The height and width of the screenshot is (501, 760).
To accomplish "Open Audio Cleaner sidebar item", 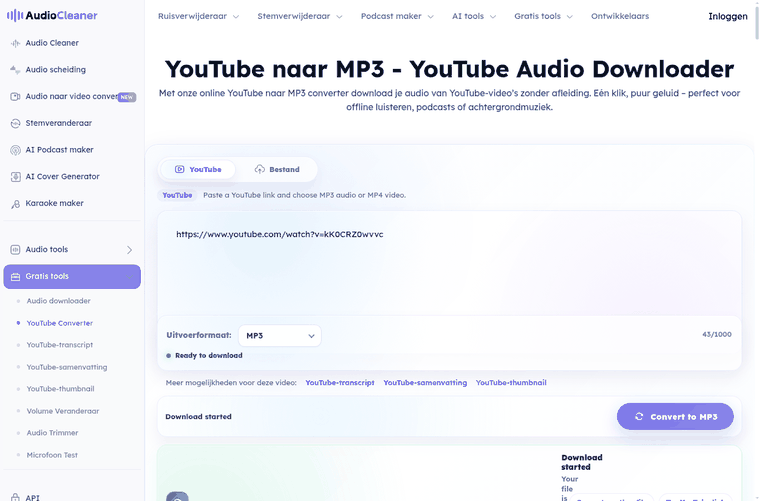I will (x=72, y=43).
